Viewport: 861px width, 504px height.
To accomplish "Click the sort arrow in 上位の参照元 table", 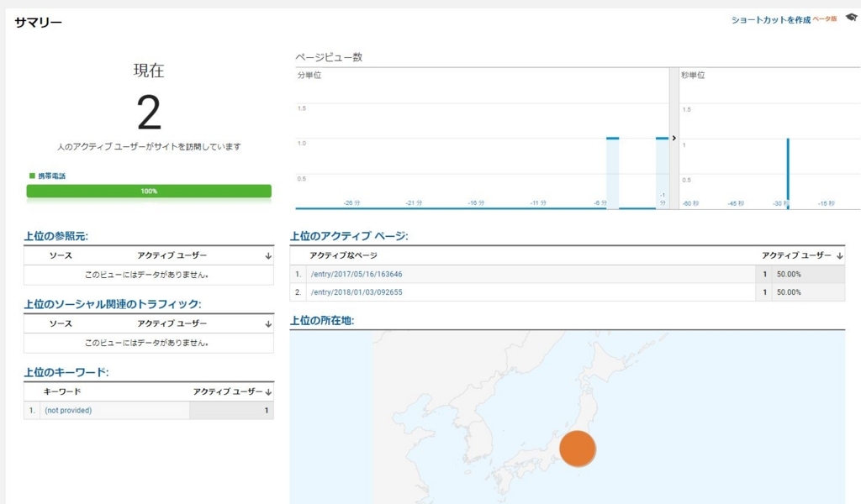I will pos(266,255).
